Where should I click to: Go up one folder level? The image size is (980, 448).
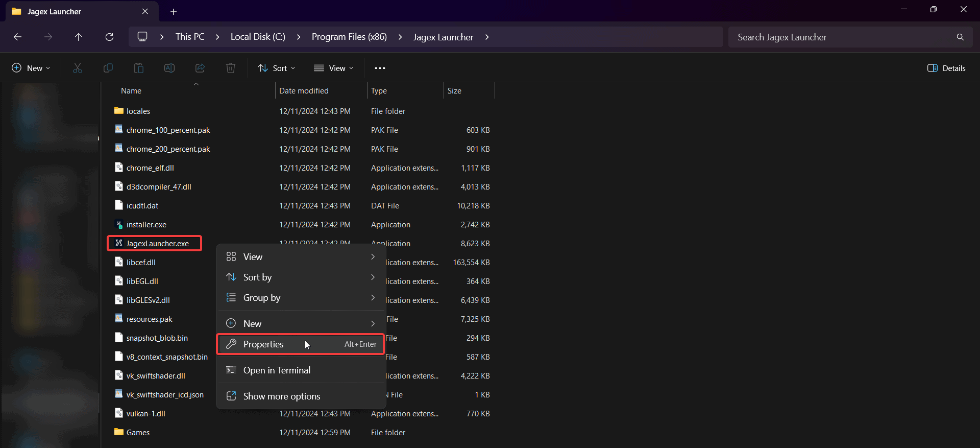[79, 37]
